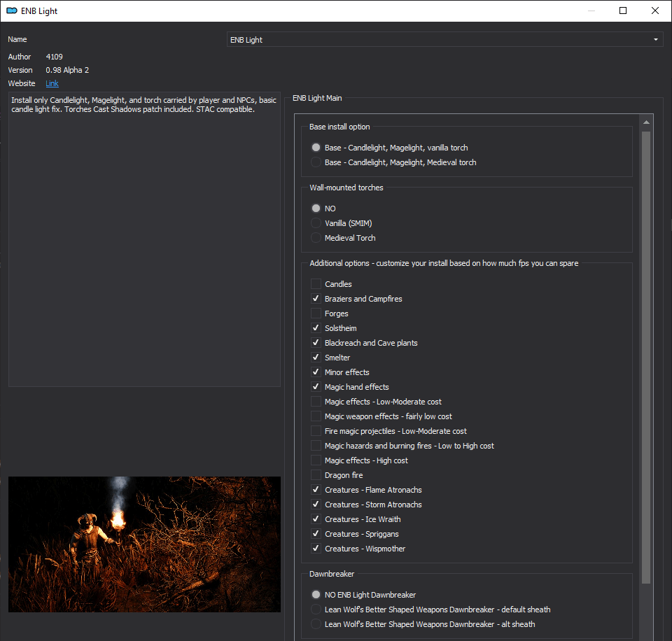Open the Website Link
This screenshot has width=672, height=641.
[52, 83]
